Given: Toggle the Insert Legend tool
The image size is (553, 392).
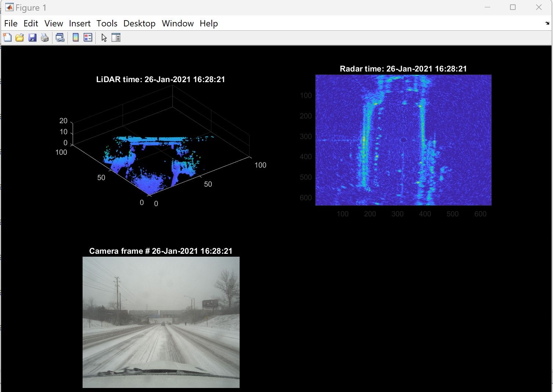Looking at the screenshot, I should tap(88, 37).
